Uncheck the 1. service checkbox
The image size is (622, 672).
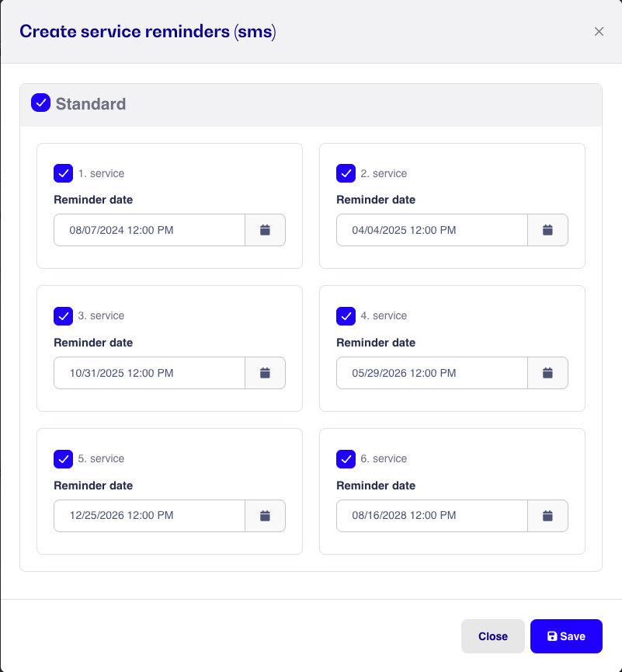pyautogui.click(x=64, y=173)
